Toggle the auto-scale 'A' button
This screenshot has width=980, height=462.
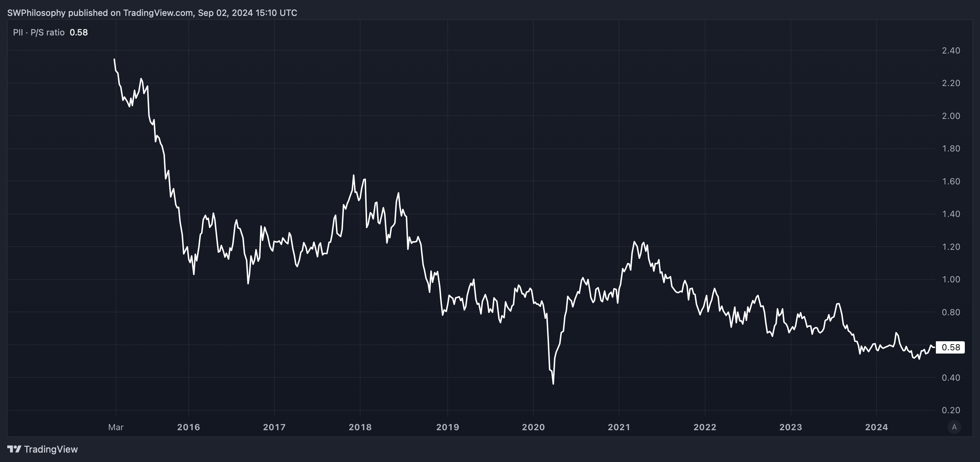954,427
